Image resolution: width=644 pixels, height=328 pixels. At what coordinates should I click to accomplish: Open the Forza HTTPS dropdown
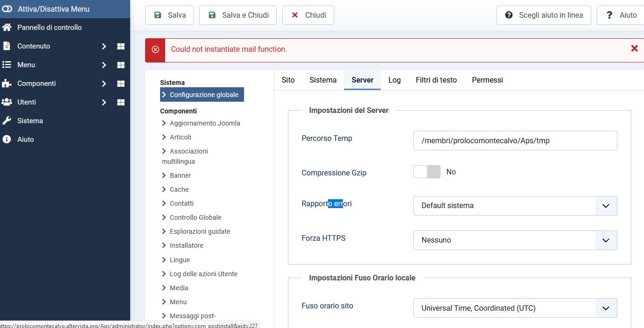(515, 240)
